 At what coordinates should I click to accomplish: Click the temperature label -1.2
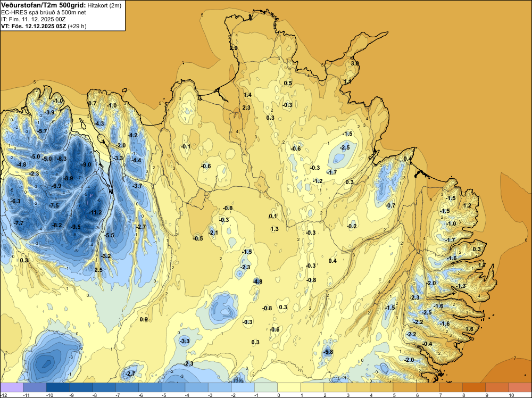coord(318,181)
